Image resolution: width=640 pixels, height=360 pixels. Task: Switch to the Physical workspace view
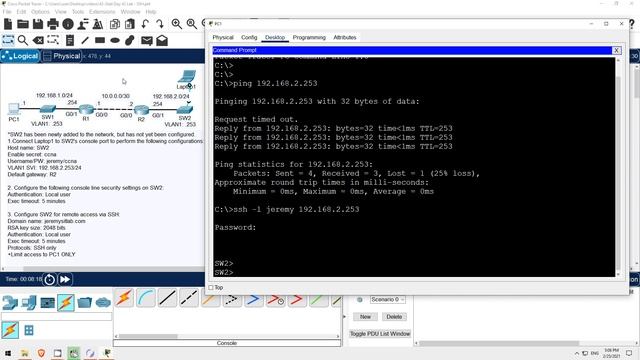[62, 56]
